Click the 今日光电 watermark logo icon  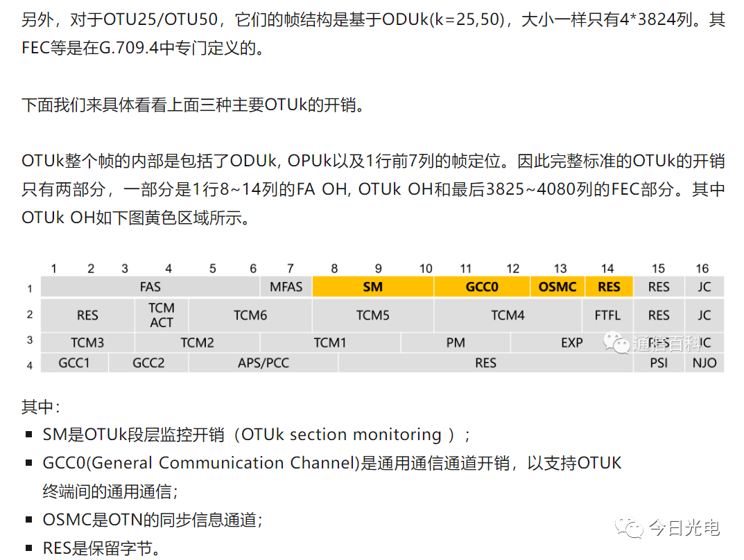pos(628,529)
